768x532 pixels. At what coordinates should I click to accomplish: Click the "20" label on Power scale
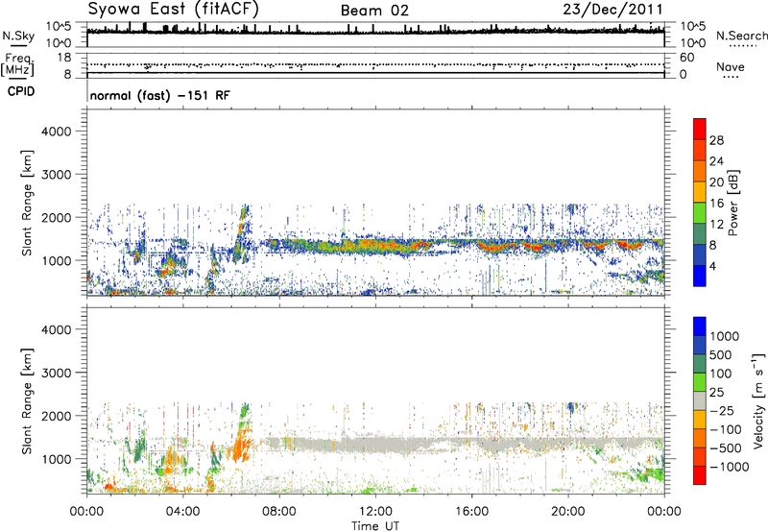point(716,182)
